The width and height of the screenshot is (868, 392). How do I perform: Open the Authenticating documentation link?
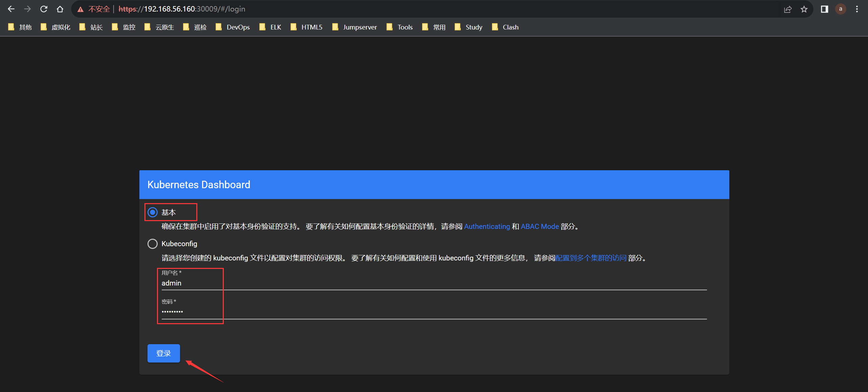[x=487, y=227]
